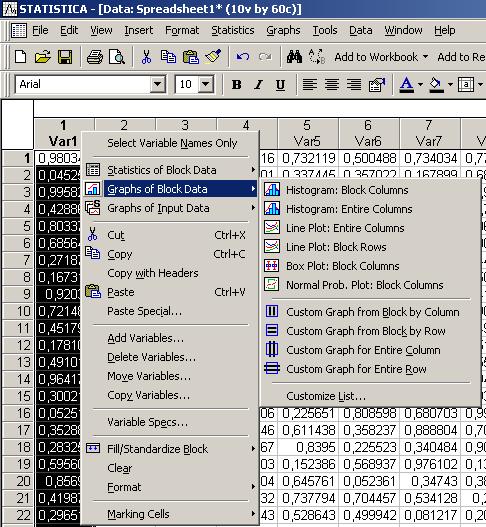Select Copy with Headers in context menu
This screenshot has height=527, width=486.
(153, 273)
